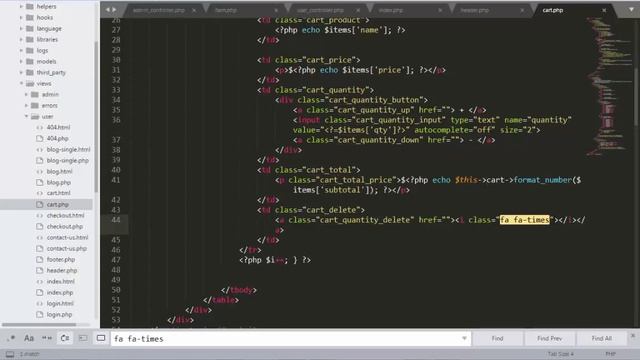Toggle highlight matches option

pyautogui.click(x=101, y=338)
